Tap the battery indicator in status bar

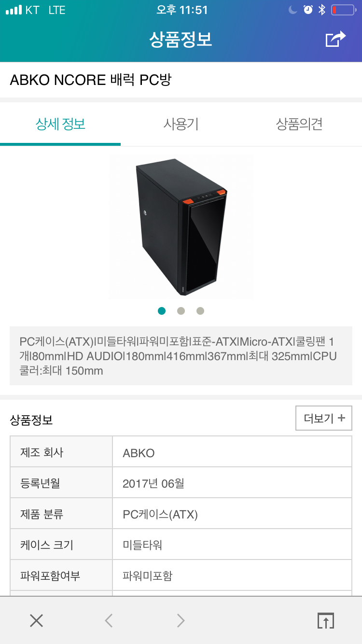tap(343, 10)
